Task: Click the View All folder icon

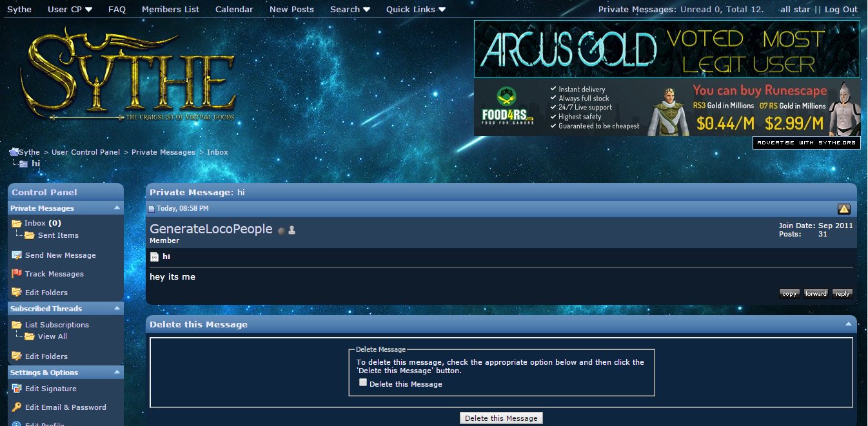Action: 30,336
